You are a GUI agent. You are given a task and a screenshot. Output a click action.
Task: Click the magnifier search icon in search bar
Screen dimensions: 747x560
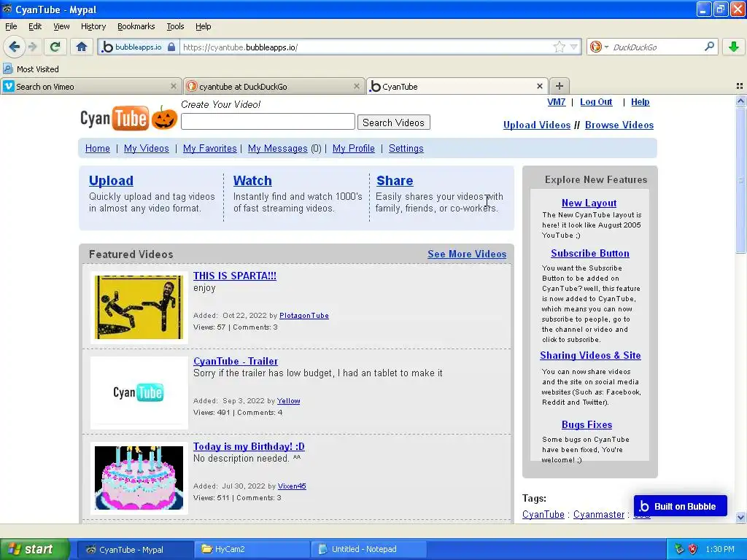tap(709, 47)
